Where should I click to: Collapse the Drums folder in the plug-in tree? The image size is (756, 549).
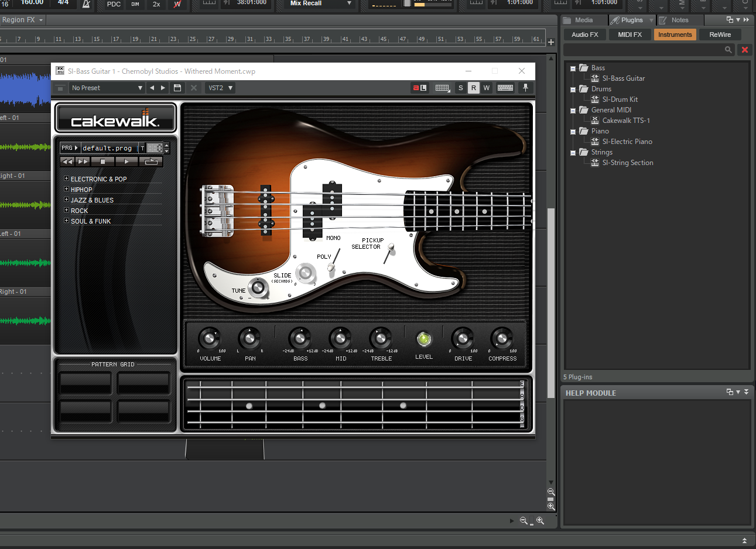(x=573, y=90)
